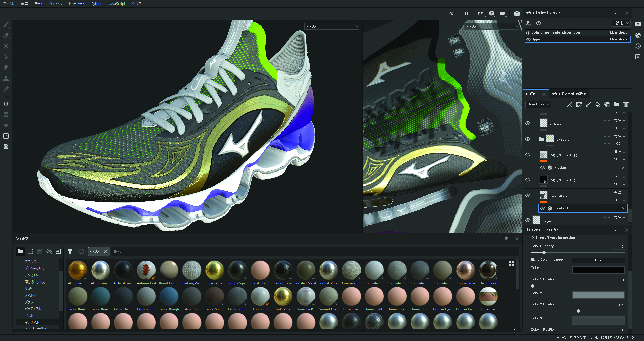
Task: Click the add mask icon in layers toolbar
Action: click(x=579, y=104)
